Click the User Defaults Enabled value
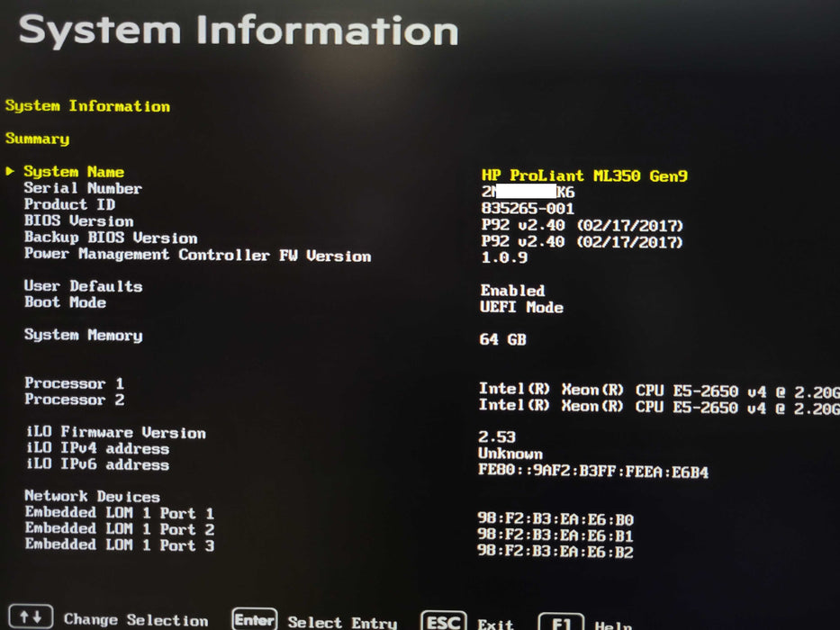 pyautogui.click(x=512, y=291)
